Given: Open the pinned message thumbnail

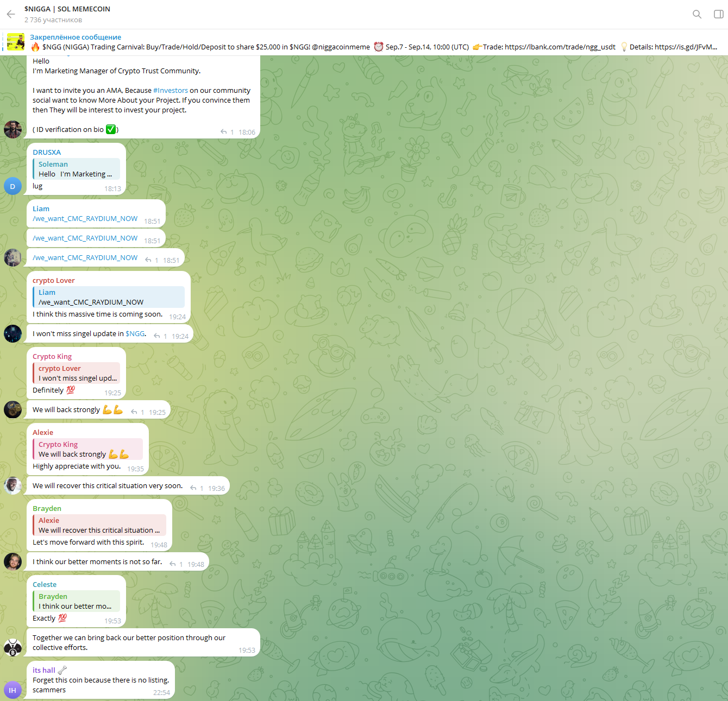Looking at the screenshot, I should click(16, 42).
